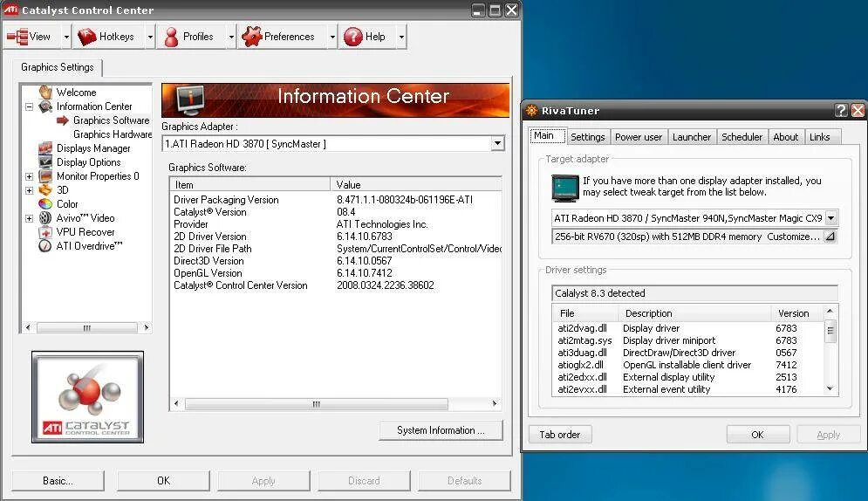868x501 pixels.
Task: Select Graphics Software in tree
Action: (x=112, y=120)
